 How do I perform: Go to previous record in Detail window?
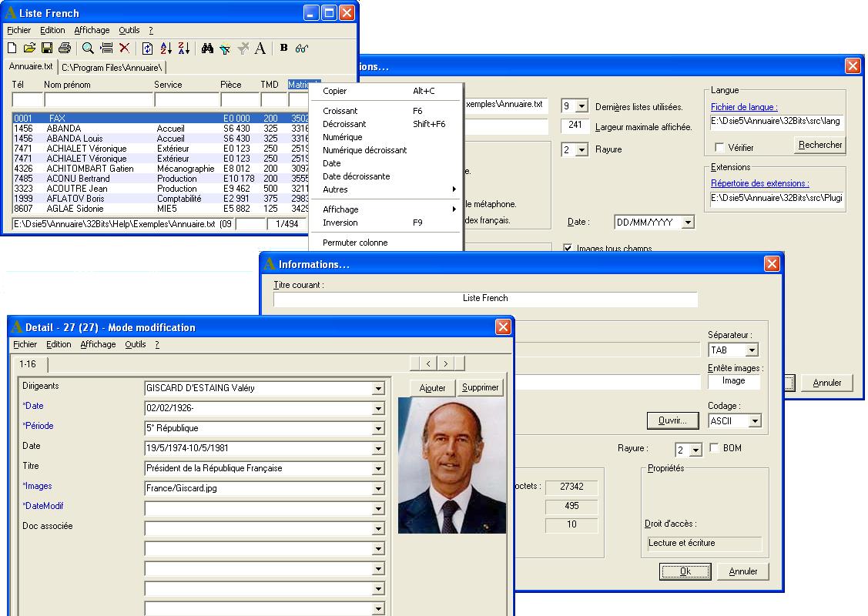tap(428, 363)
